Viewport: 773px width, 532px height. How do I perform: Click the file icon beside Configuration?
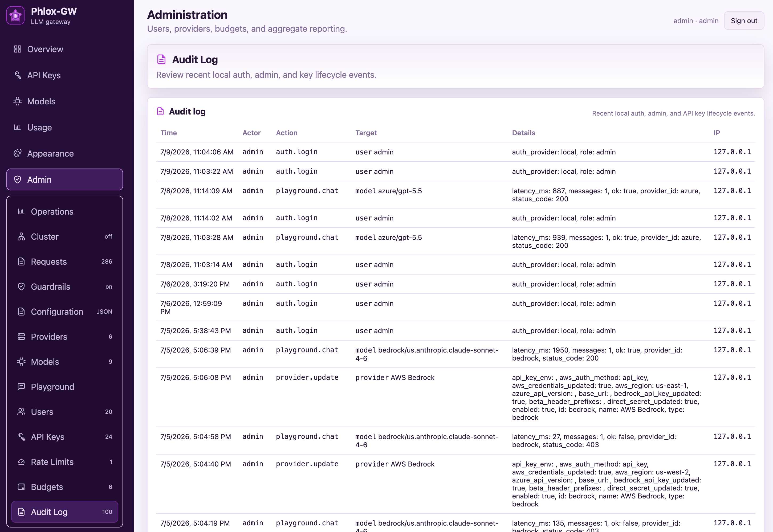(x=21, y=311)
